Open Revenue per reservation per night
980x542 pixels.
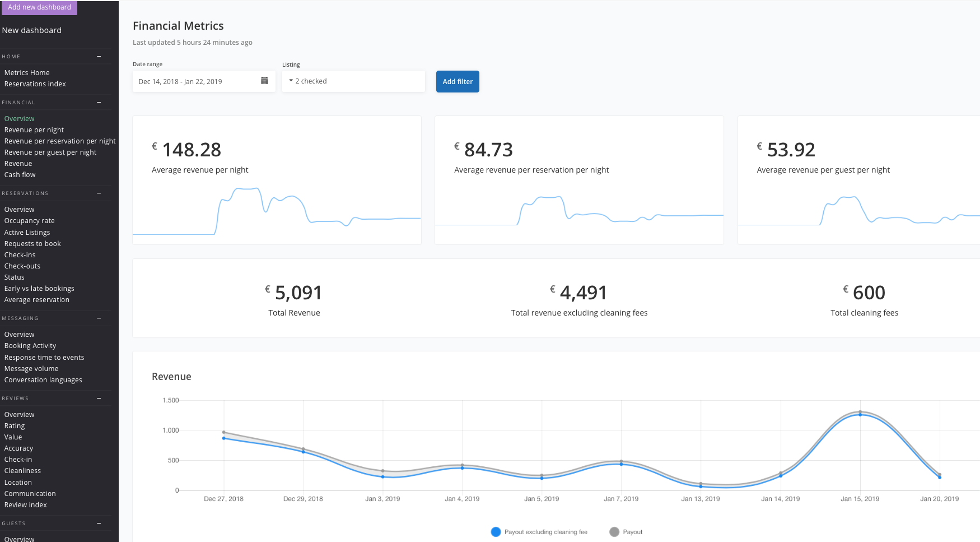pyautogui.click(x=60, y=141)
